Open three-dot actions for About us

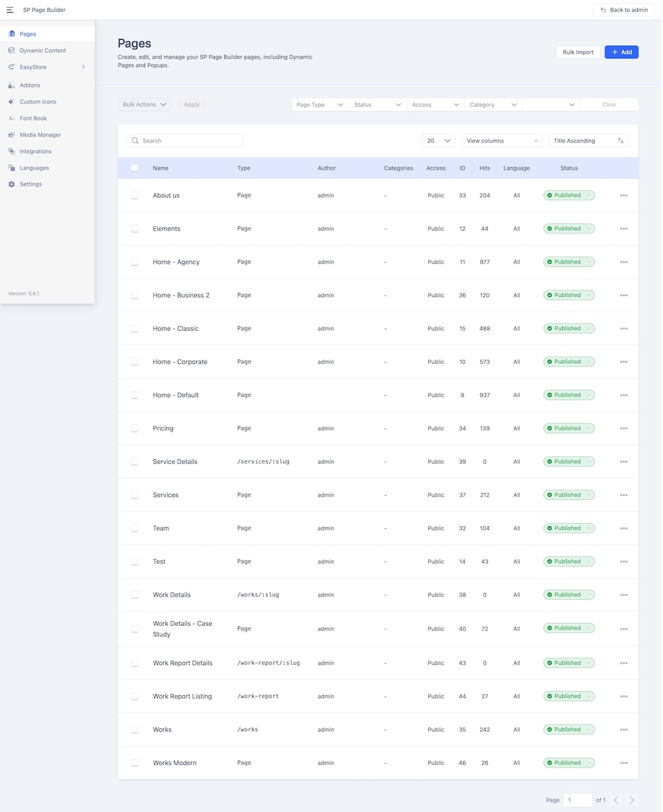pos(623,196)
